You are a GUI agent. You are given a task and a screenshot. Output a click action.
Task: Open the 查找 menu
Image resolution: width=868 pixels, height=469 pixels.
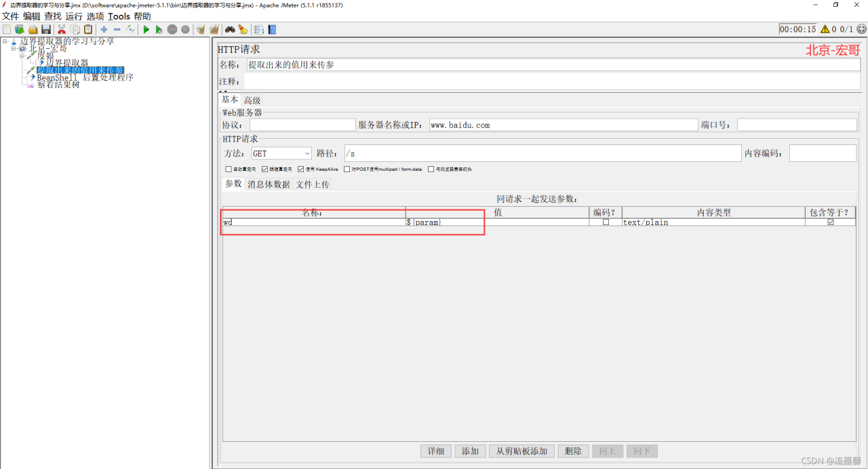click(x=53, y=16)
